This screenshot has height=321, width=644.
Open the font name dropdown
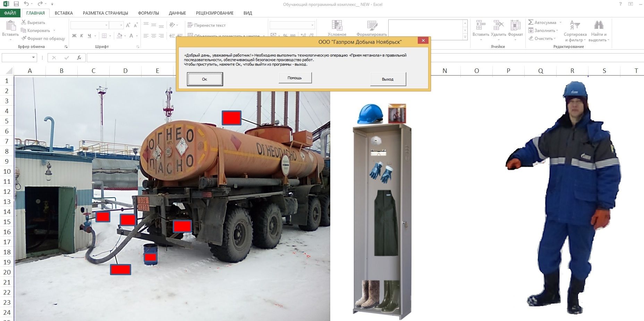click(106, 25)
